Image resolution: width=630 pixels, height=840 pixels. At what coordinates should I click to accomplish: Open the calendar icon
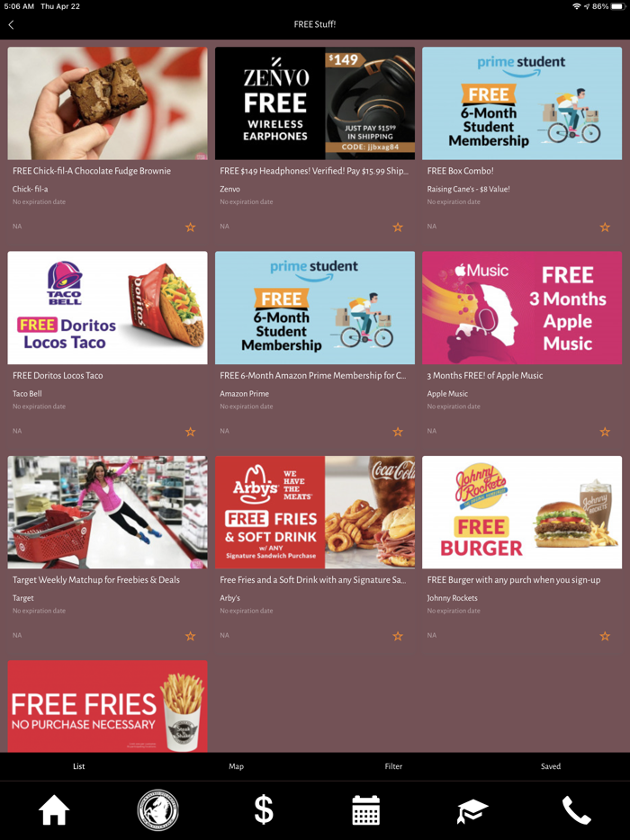click(366, 809)
